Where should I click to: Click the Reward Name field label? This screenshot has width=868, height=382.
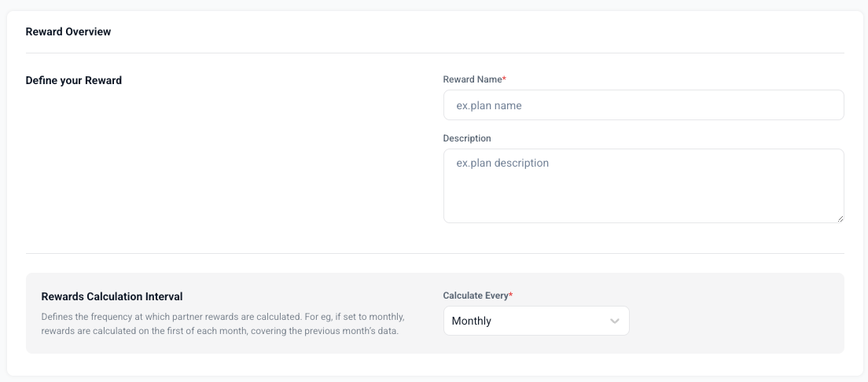click(473, 79)
